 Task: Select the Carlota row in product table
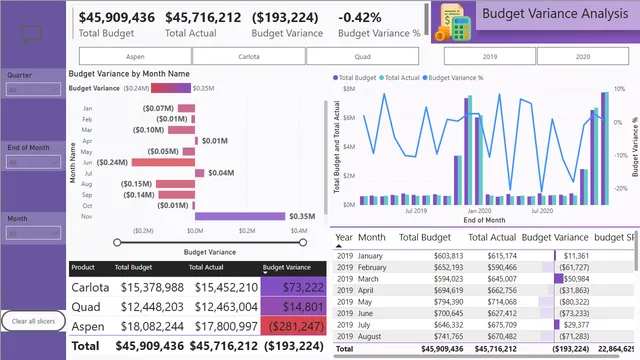[198, 287]
